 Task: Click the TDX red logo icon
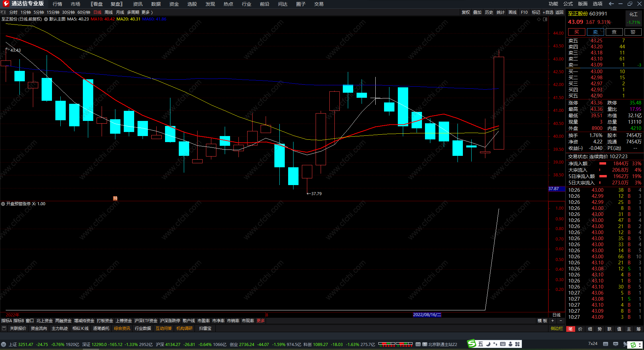pos(5,4)
